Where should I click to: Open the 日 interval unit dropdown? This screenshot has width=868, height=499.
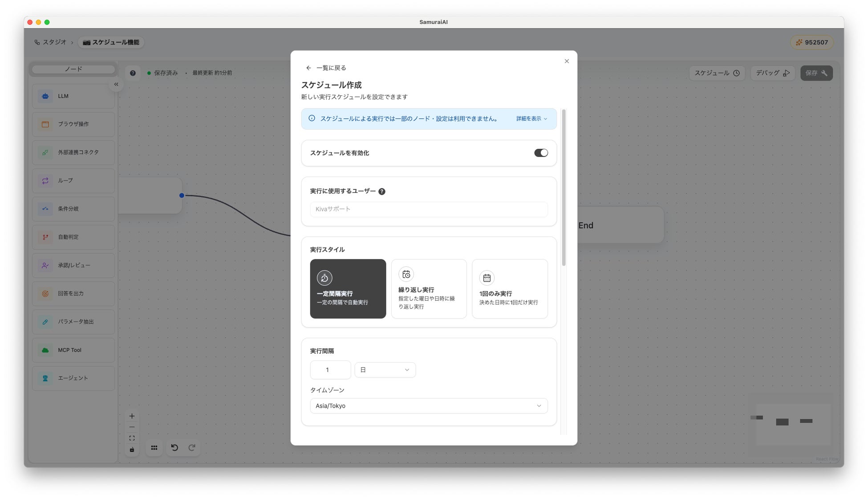tap(385, 370)
